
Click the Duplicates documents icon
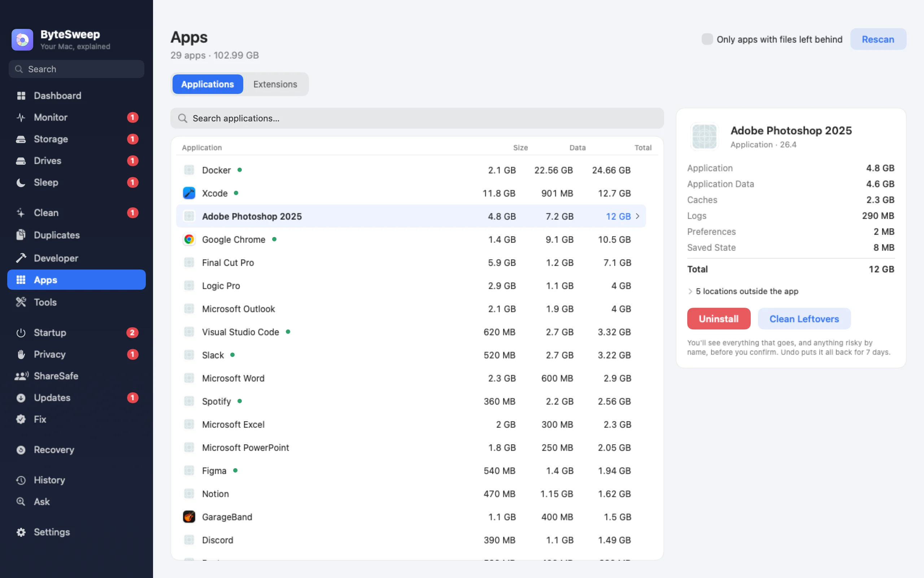pyautogui.click(x=21, y=235)
